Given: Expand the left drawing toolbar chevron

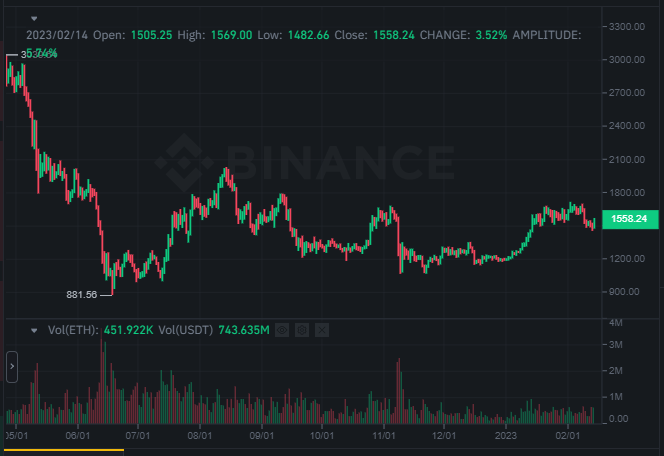Looking at the screenshot, I should (12, 367).
